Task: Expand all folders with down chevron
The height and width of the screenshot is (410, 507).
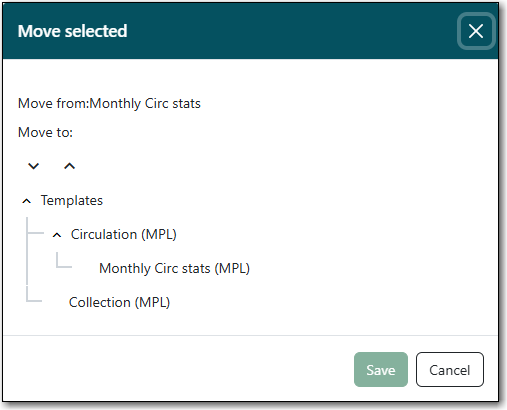Action: coord(34,166)
